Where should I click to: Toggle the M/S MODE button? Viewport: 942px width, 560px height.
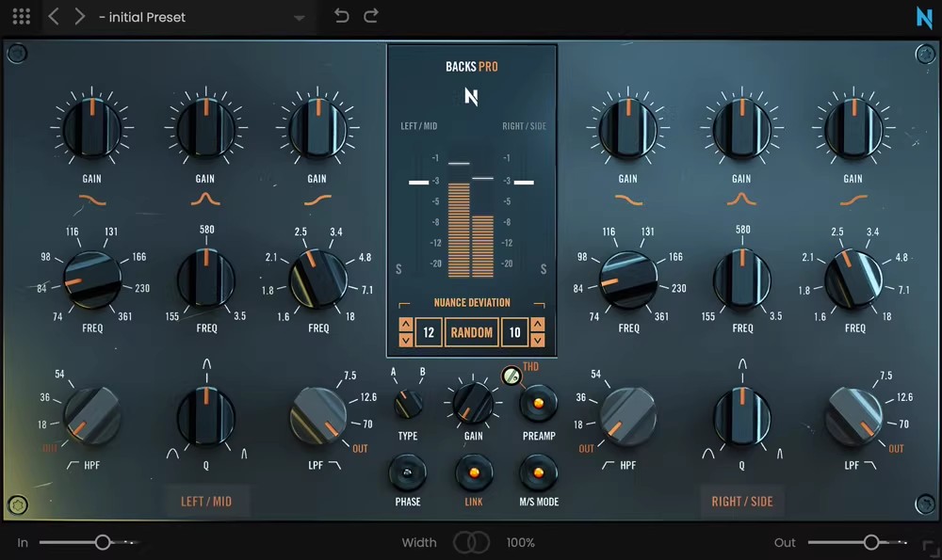coord(538,472)
